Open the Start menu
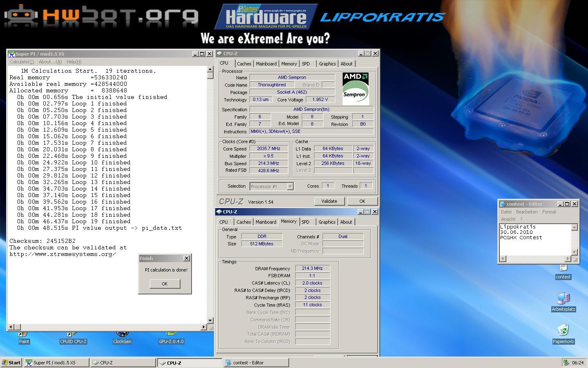The image size is (588, 368). pos(11,363)
